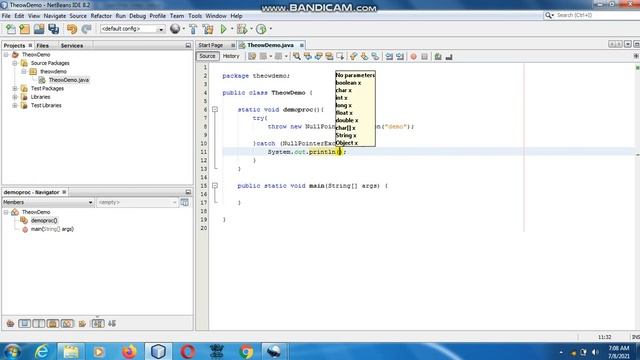The image size is (640, 360).
Task: Open the Debug menu
Action: (x=137, y=16)
